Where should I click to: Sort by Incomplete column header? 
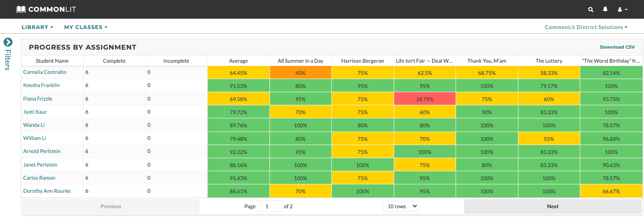(x=176, y=61)
